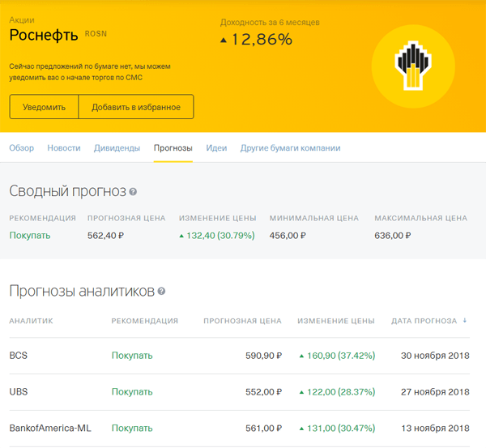The image size is (486, 448).
Task: Click the 122,00 (28.37%) price change
Action: coord(337,392)
